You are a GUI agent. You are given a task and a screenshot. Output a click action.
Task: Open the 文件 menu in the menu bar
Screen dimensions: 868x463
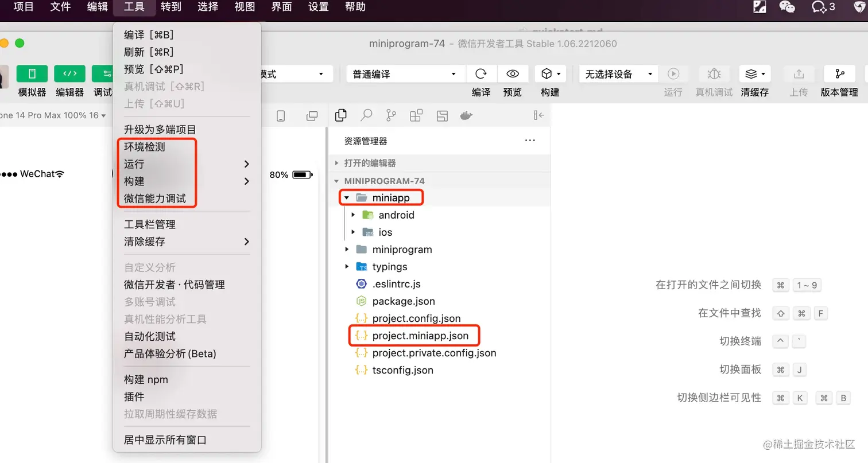tap(60, 7)
